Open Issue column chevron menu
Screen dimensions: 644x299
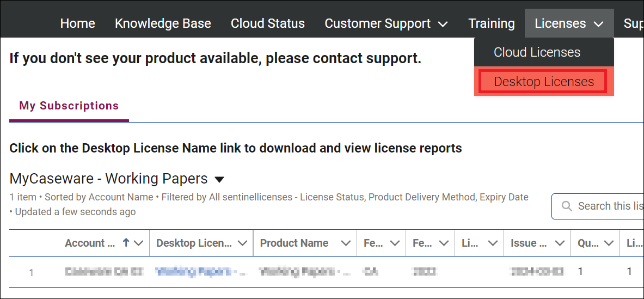click(559, 243)
